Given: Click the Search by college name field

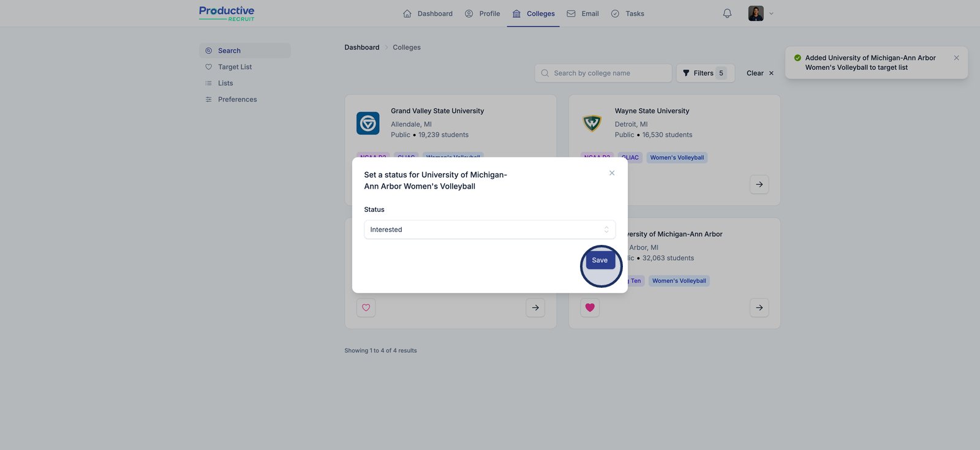Looking at the screenshot, I should pyautogui.click(x=603, y=73).
